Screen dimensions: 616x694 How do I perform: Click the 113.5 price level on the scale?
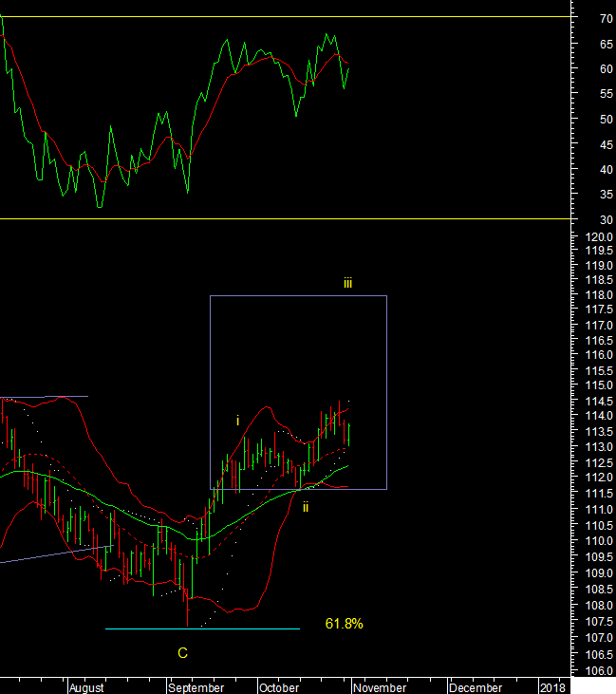[599, 432]
